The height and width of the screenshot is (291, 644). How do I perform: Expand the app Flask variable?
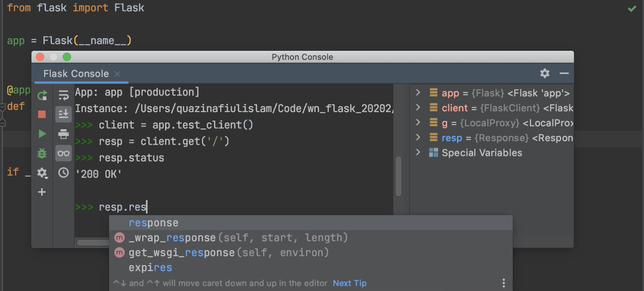(418, 93)
